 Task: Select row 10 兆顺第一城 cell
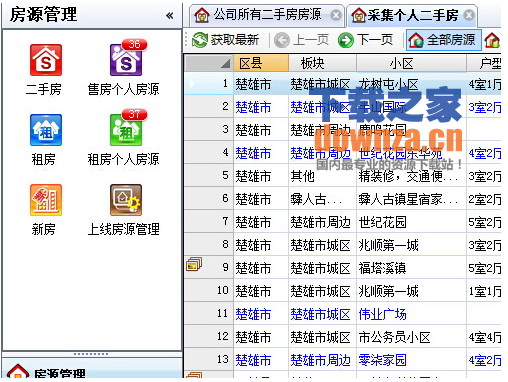pyautogui.click(x=411, y=291)
